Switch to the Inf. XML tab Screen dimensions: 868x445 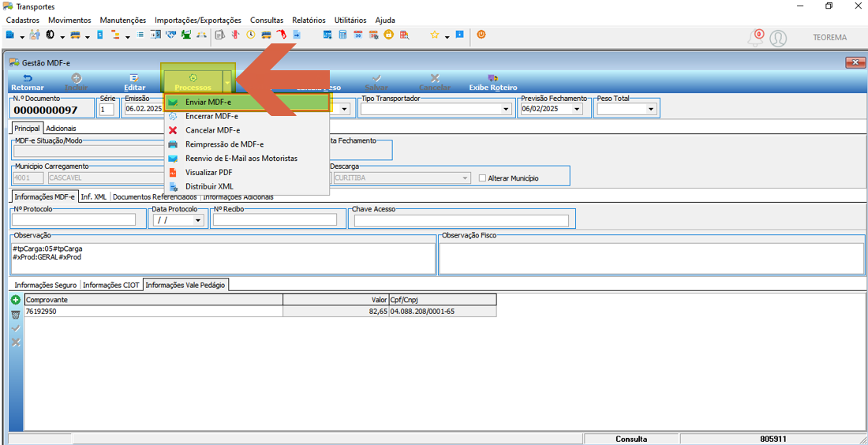click(x=94, y=196)
